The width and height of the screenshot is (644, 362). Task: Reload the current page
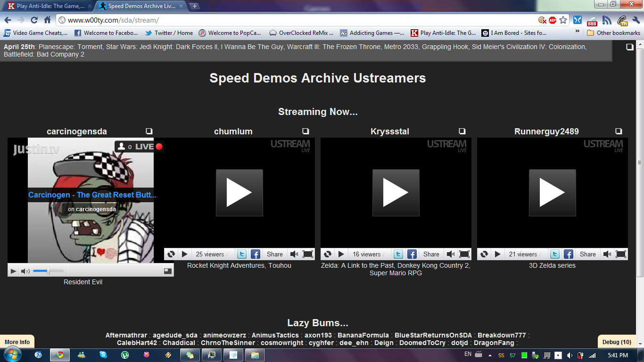coord(34,20)
